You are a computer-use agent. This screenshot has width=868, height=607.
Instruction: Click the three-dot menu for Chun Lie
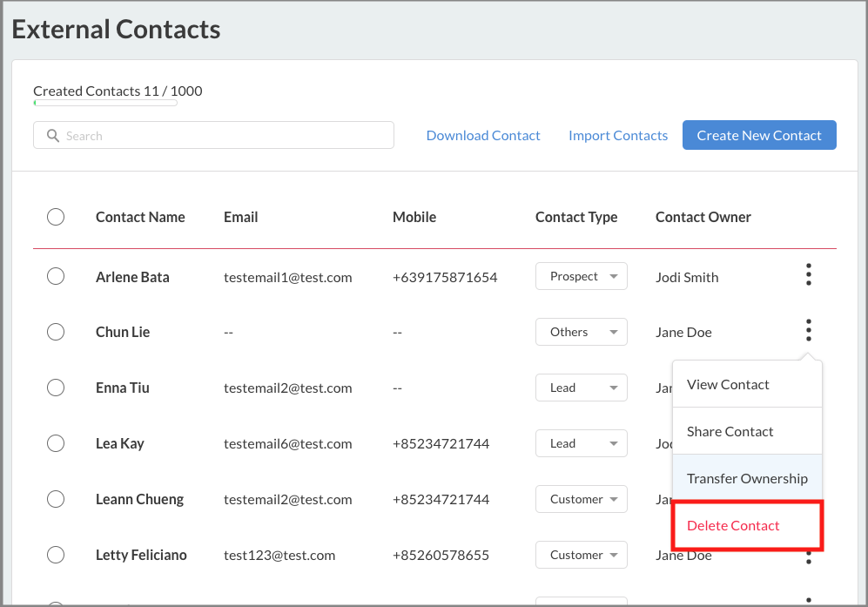click(x=808, y=330)
